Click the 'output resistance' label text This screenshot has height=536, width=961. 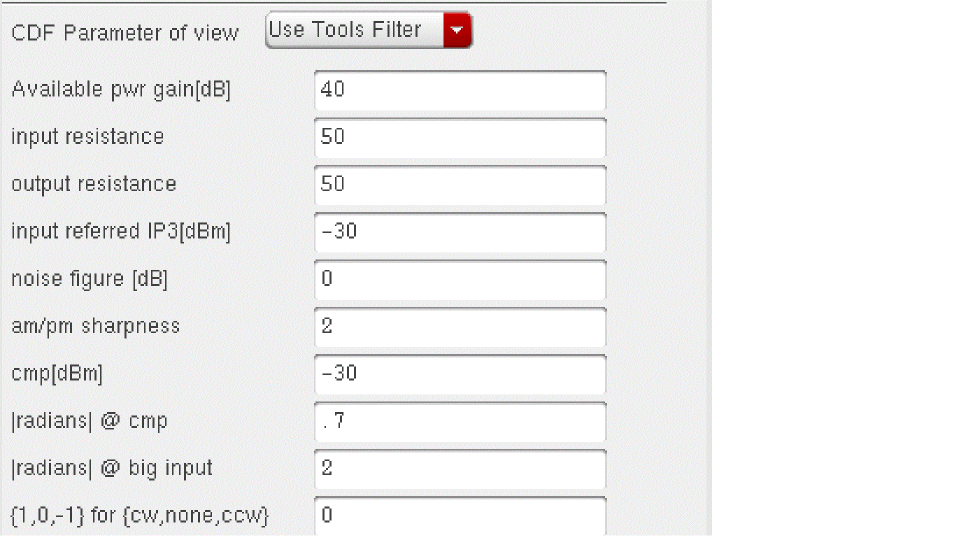click(x=94, y=185)
